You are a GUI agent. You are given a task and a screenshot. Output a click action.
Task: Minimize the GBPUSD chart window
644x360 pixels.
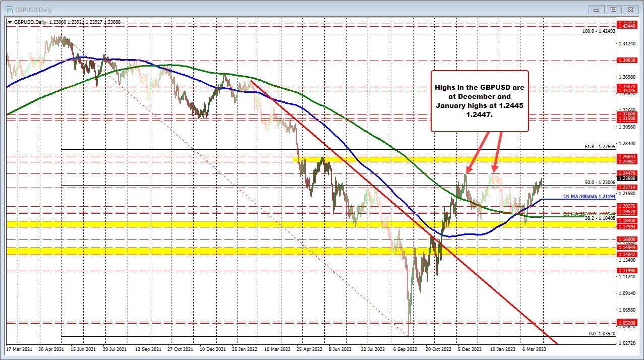pos(599,9)
